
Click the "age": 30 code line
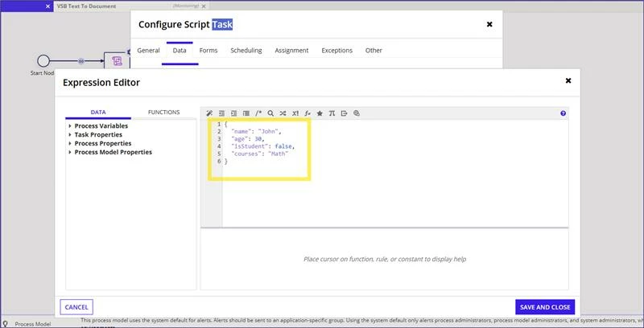(248, 139)
